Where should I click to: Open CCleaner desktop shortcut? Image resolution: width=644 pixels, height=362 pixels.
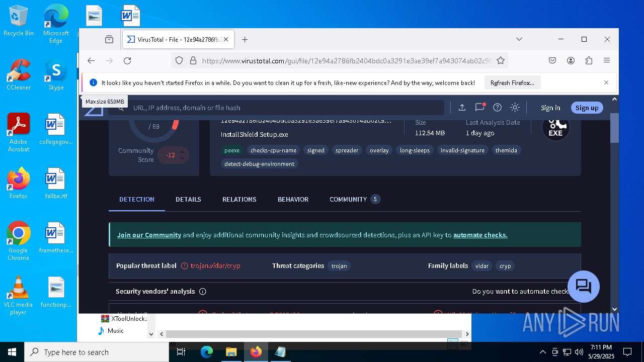(x=19, y=75)
